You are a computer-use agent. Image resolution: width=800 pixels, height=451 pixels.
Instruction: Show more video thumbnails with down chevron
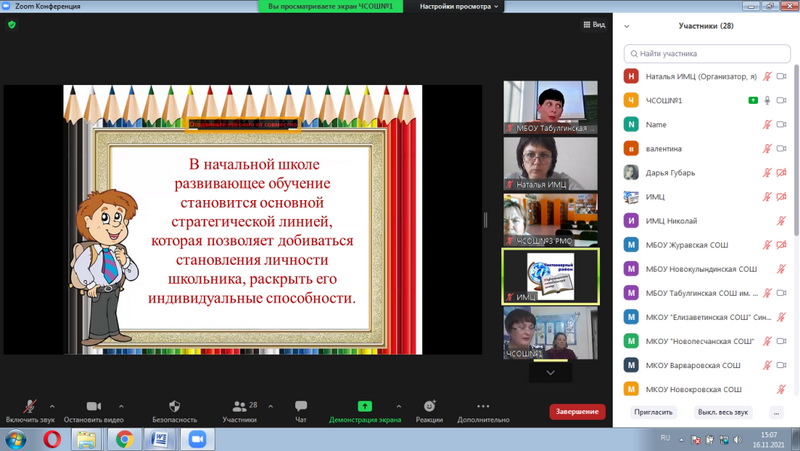(551, 372)
